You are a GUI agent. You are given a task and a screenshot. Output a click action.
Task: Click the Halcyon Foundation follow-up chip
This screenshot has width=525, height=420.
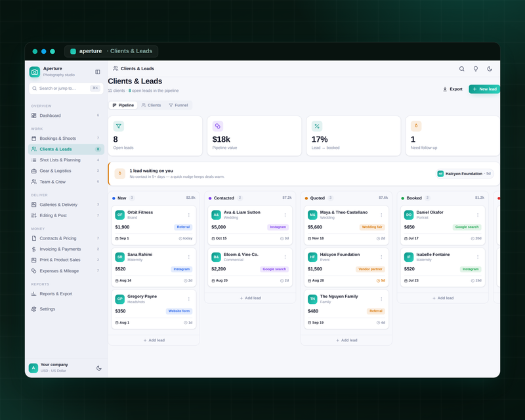coord(465,173)
